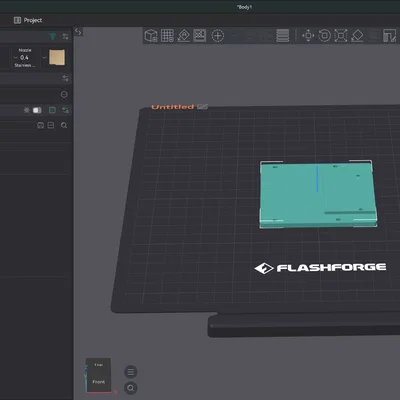This screenshot has width=400, height=400.
Task: Open the canvas menu round icon
Action: coord(131,372)
